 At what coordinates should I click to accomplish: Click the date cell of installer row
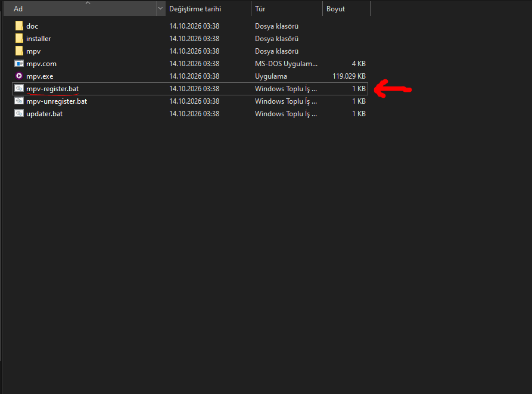(194, 39)
